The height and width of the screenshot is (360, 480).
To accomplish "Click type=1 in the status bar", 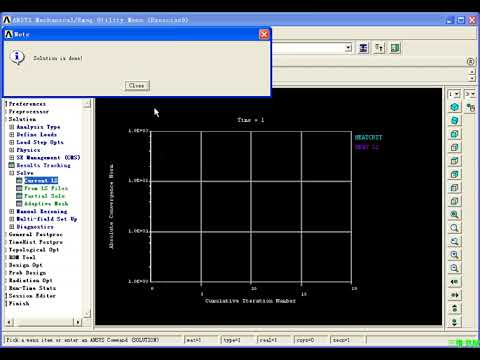I will [x=236, y=340].
